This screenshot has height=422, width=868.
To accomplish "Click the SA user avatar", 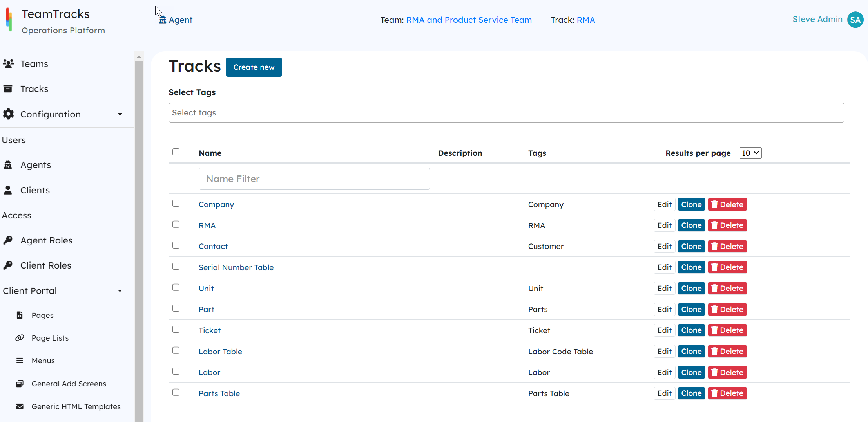I will click(855, 20).
